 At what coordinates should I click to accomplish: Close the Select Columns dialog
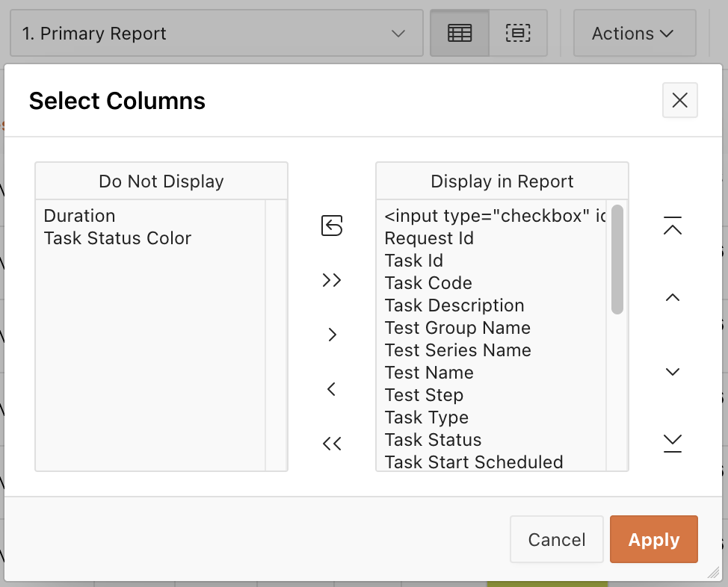[679, 100]
